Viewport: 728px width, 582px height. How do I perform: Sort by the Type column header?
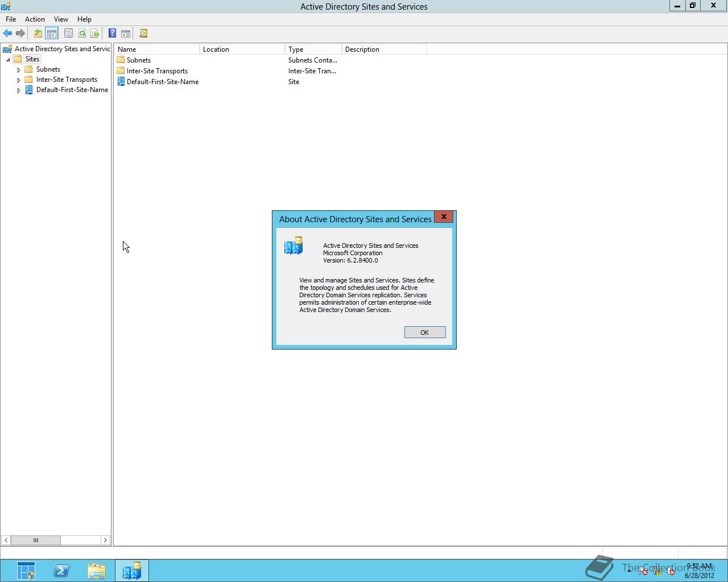pyautogui.click(x=313, y=49)
